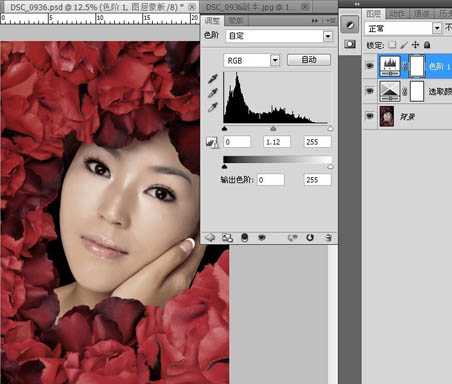Screen dimensions: 452x384
Task: Open the 正常 blend mode dropdown
Action: pyautogui.click(x=403, y=28)
